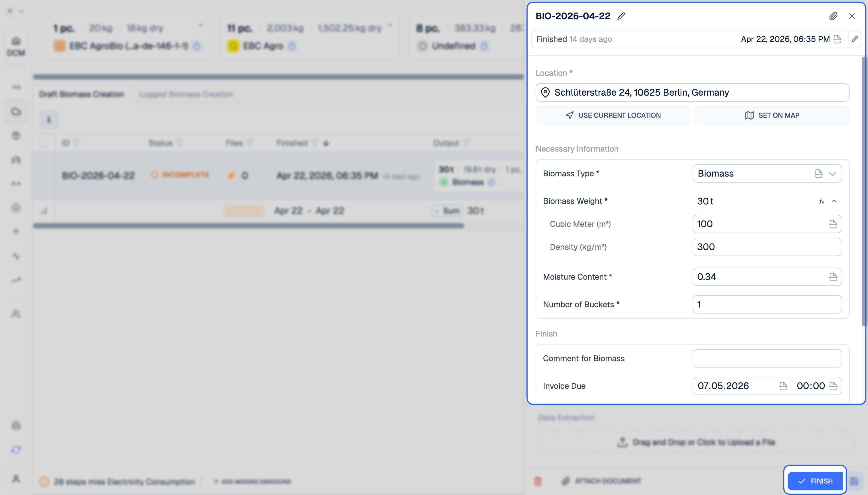Click document icon in Invoice Due date field
The image size is (868, 495).
tap(783, 386)
